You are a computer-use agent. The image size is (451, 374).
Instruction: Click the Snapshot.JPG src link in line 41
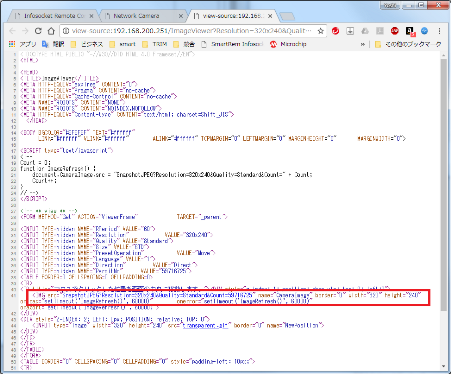click(x=158, y=295)
